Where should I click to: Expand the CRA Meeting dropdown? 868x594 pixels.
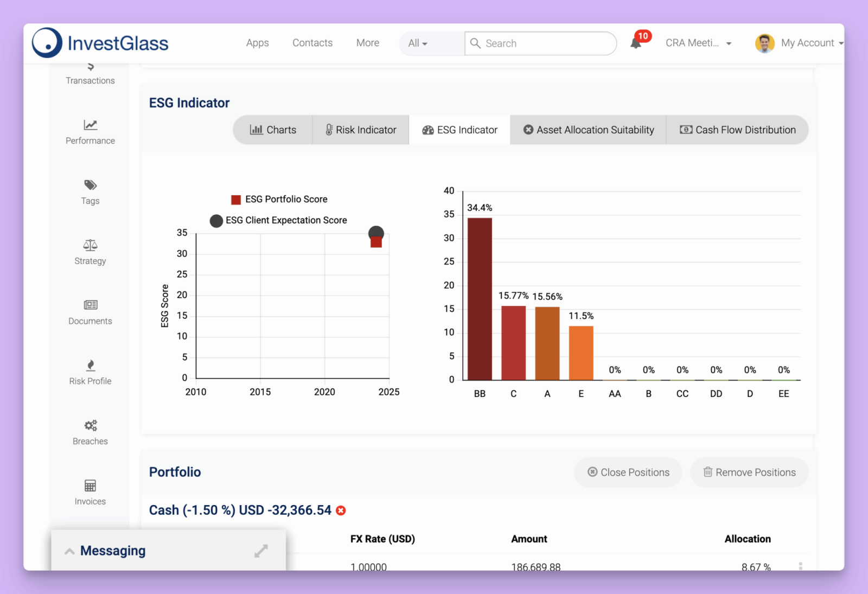click(698, 43)
